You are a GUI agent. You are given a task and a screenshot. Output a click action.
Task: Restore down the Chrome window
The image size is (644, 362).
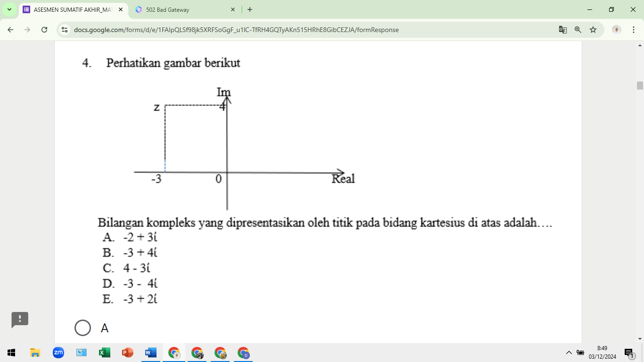pos(611,9)
